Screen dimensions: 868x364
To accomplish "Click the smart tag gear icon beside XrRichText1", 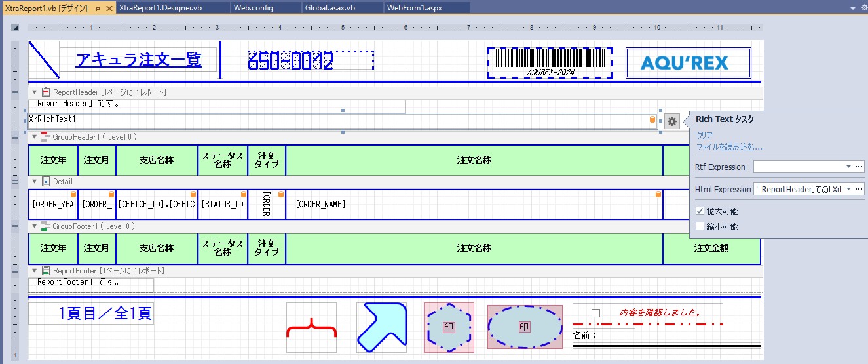I will (671, 121).
